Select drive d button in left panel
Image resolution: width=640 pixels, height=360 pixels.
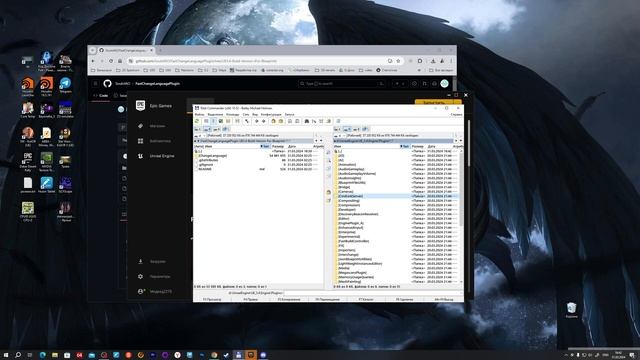coord(207,129)
